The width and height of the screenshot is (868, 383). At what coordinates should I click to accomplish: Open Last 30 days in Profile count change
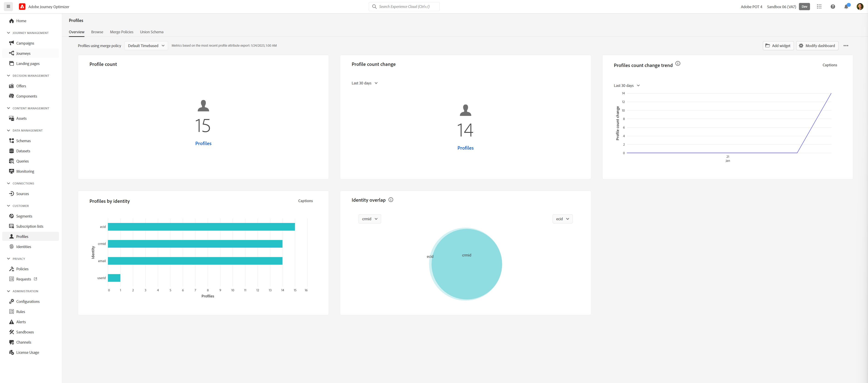coord(365,83)
